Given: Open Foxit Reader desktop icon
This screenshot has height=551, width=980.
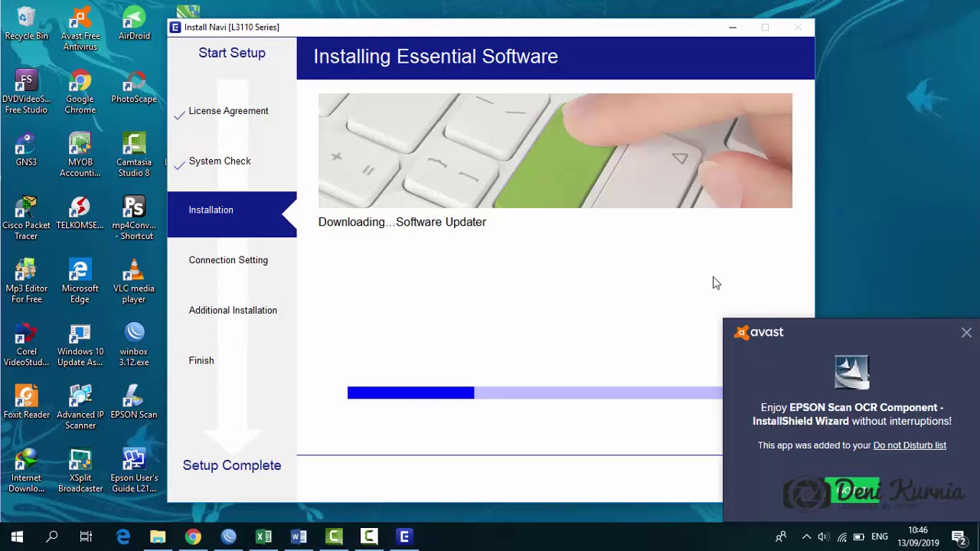Looking at the screenshot, I should tap(26, 403).
